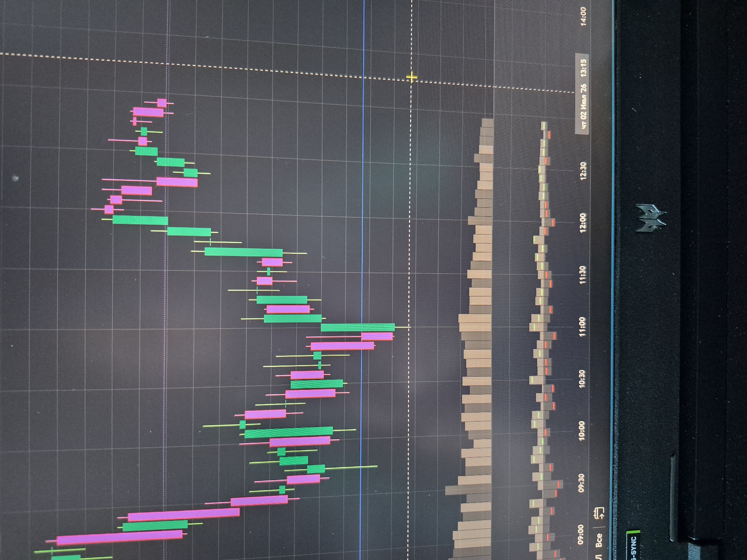Select the latest pink candle on chart
This screenshot has height=560, width=747.
(162, 103)
